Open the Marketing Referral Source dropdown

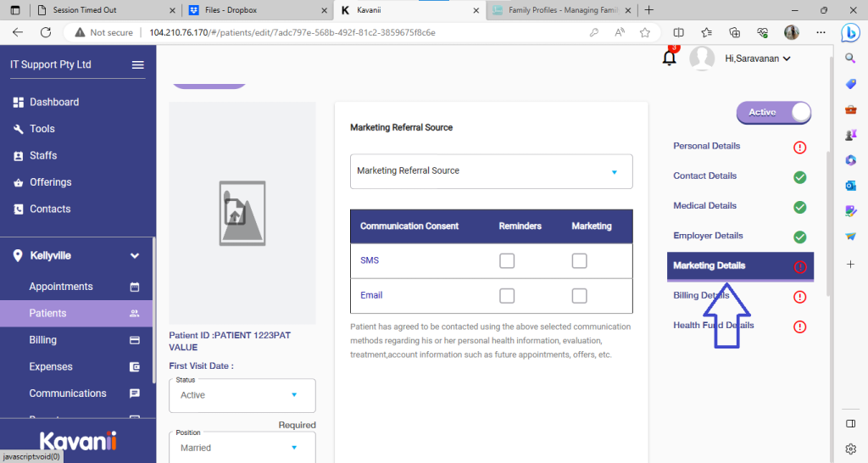pos(491,171)
